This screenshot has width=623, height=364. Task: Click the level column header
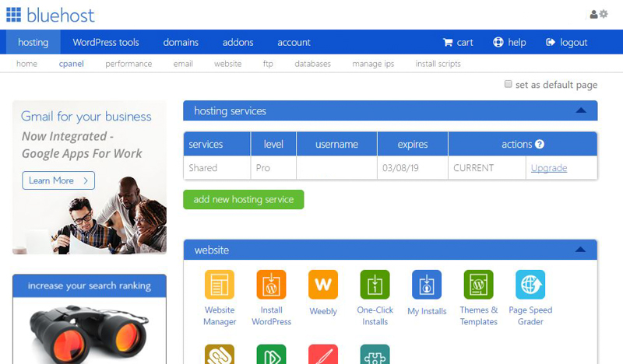coord(273,144)
